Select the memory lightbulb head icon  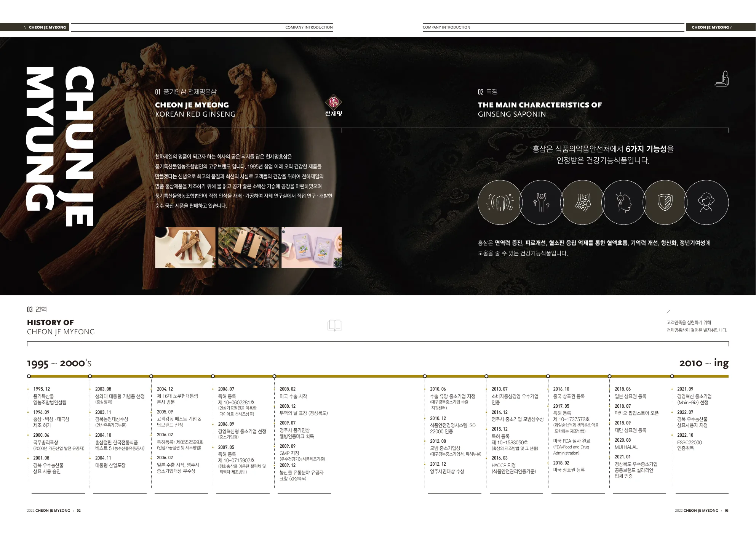point(624,202)
